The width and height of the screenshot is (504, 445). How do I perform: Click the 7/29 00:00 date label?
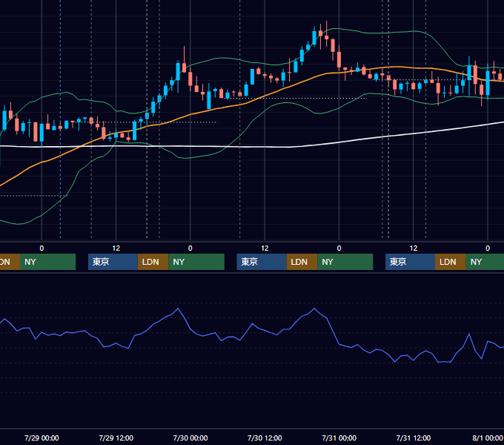point(42,438)
